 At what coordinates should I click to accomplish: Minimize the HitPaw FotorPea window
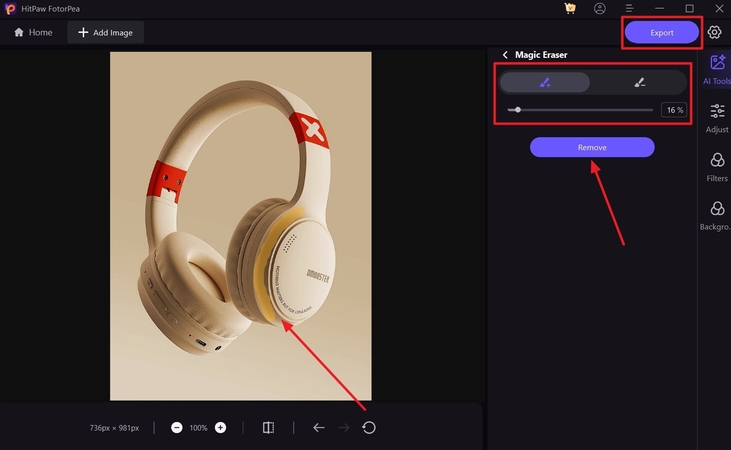click(659, 8)
